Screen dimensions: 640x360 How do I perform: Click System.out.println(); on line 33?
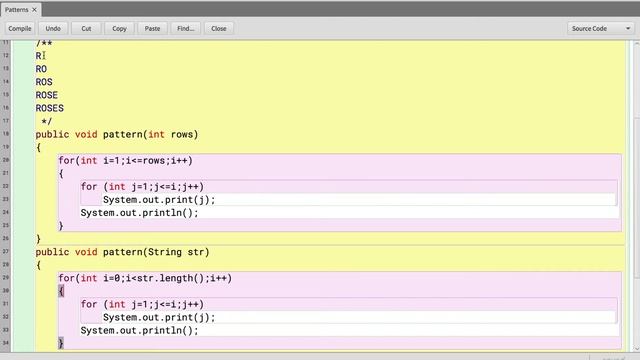point(139,330)
